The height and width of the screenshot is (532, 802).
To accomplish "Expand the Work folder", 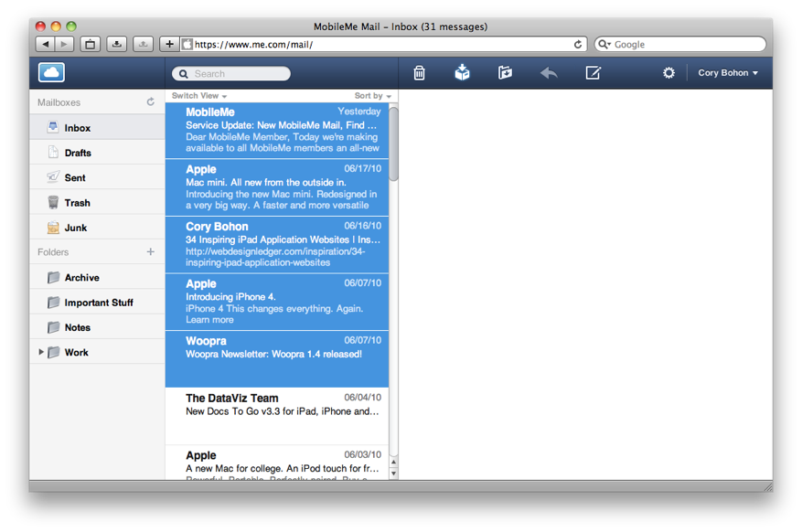I will point(41,352).
